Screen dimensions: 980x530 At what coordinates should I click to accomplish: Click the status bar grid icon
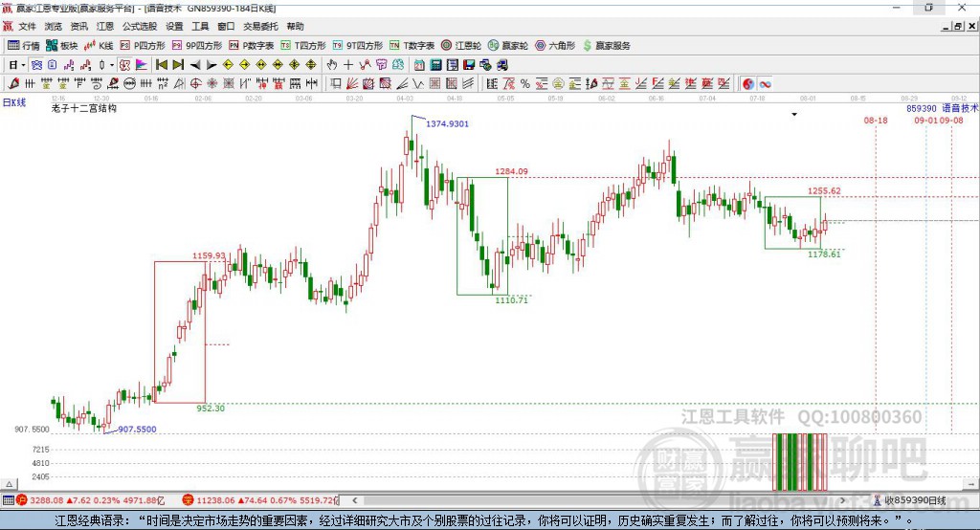8,500
